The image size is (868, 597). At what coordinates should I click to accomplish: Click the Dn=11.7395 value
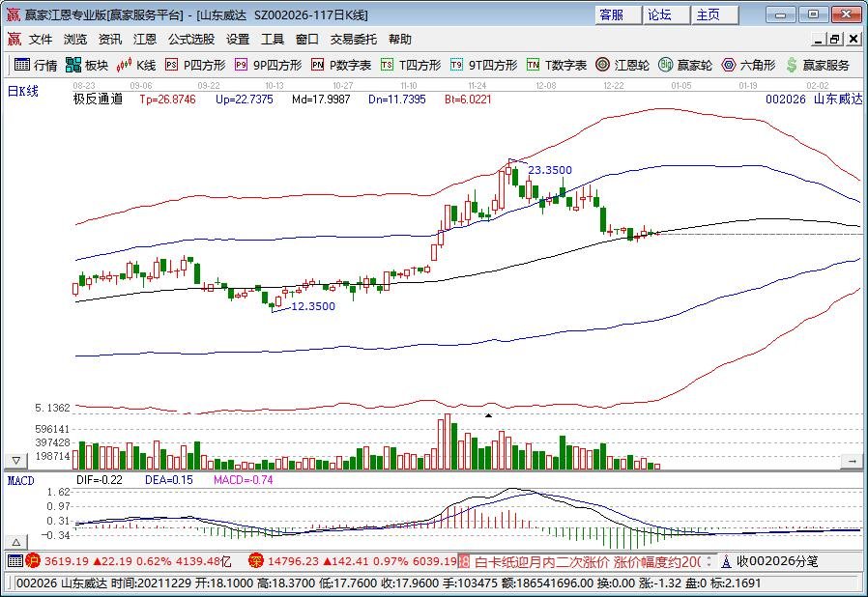pos(397,99)
